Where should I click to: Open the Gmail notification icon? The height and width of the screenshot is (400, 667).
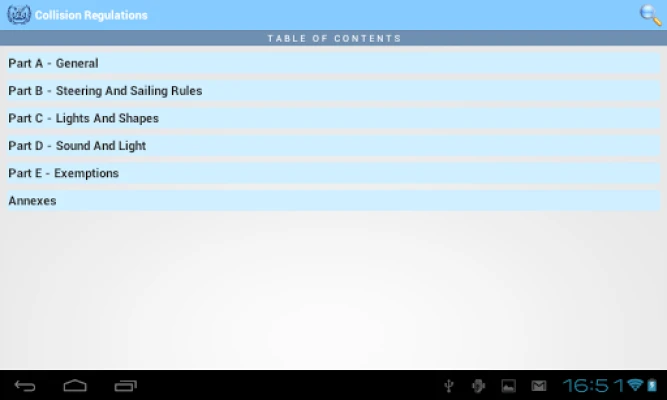coord(538,385)
